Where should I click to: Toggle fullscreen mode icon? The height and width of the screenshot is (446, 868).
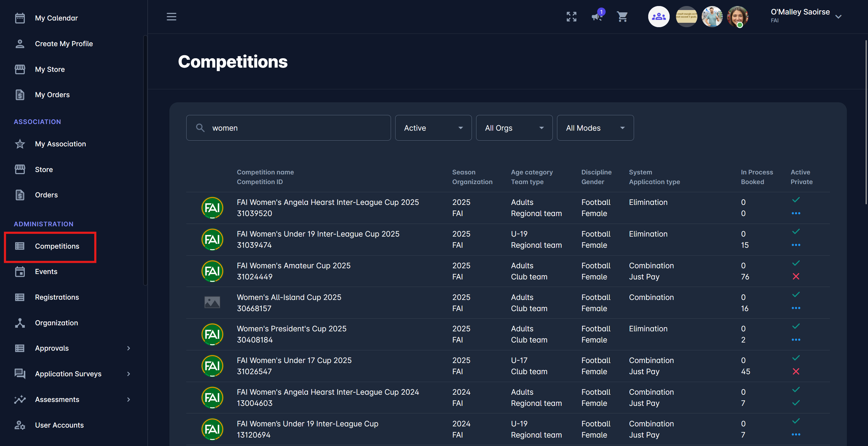pyautogui.click(x=572, y=17)
